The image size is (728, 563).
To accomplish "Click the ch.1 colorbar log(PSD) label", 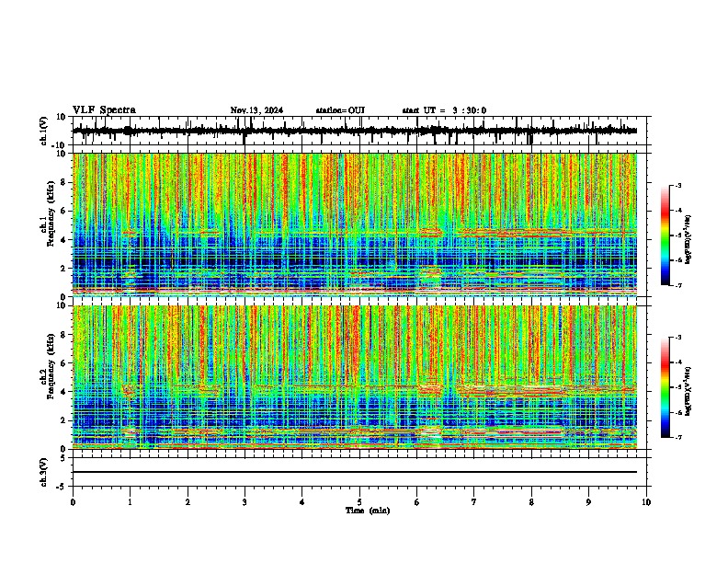I will [x=688, y=240].
